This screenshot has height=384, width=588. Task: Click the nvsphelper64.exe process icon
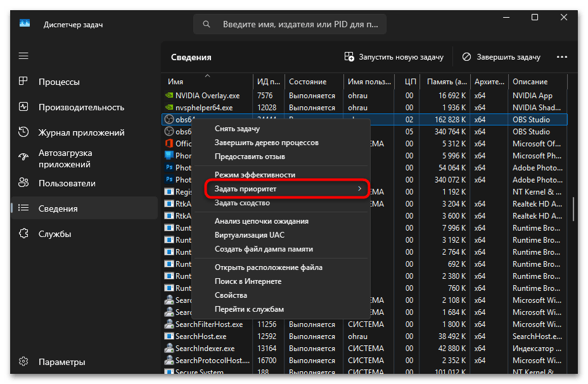[x=169, y=108]
